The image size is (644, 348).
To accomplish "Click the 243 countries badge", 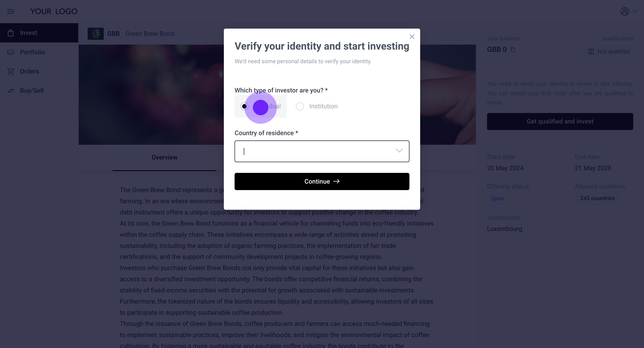I will coord(597,198).
